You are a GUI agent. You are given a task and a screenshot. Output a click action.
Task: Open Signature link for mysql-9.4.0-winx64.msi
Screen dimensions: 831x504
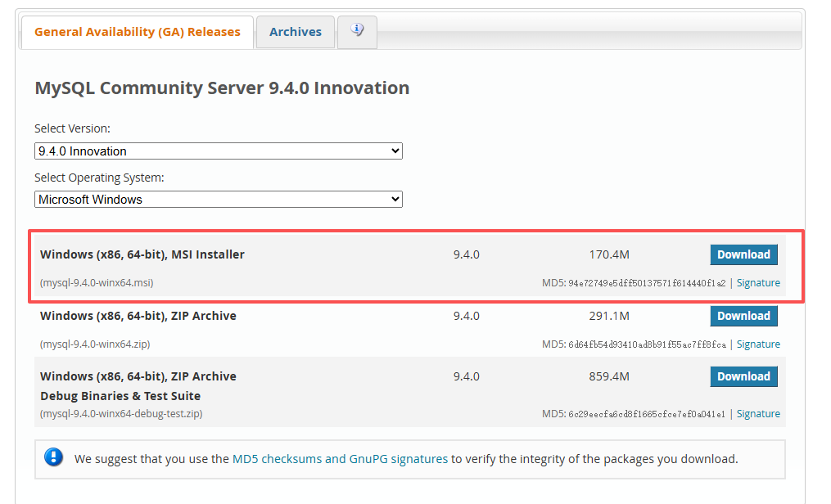click(x=758, y=283)
